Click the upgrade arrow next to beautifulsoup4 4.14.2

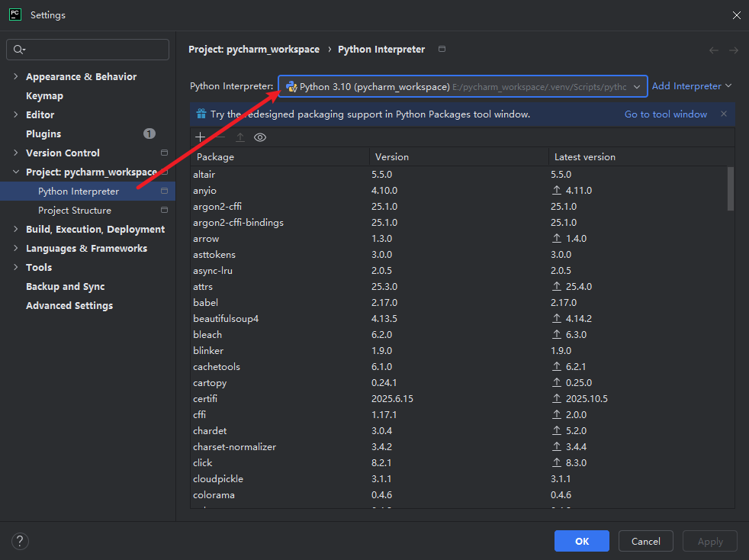coord(557,318)
